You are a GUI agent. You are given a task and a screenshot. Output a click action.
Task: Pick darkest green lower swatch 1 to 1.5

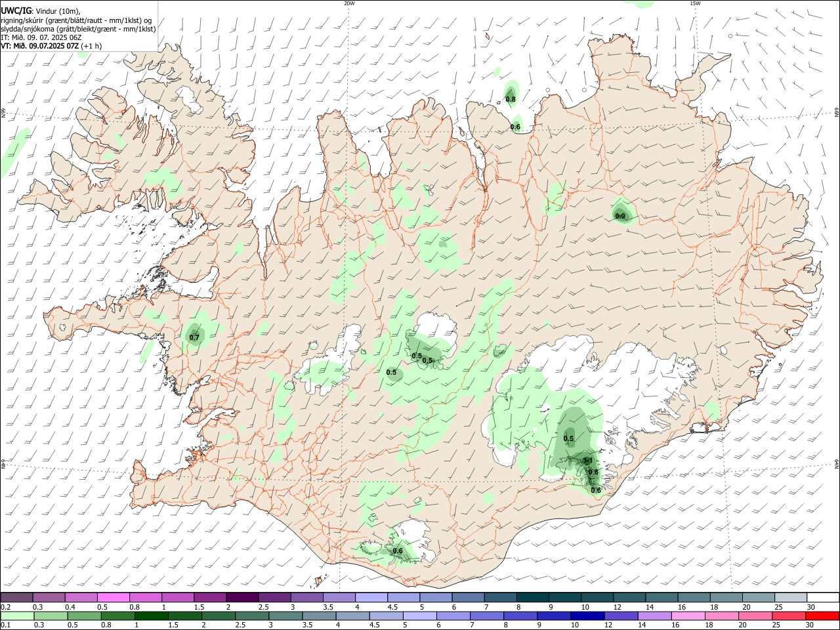coord(151,616)
